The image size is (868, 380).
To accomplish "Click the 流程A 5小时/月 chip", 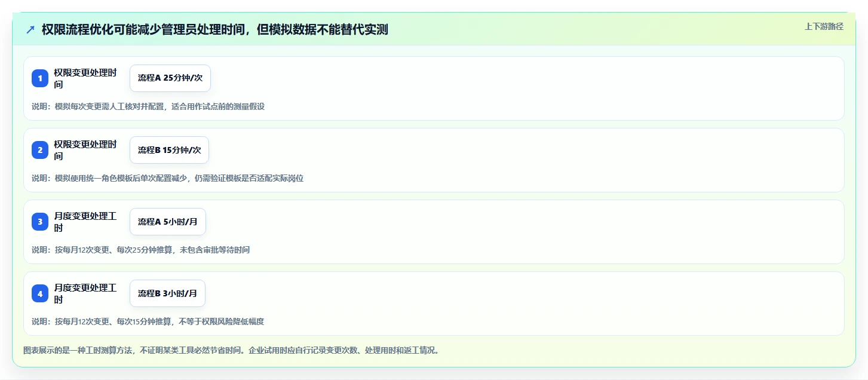I will pos(168,222).
